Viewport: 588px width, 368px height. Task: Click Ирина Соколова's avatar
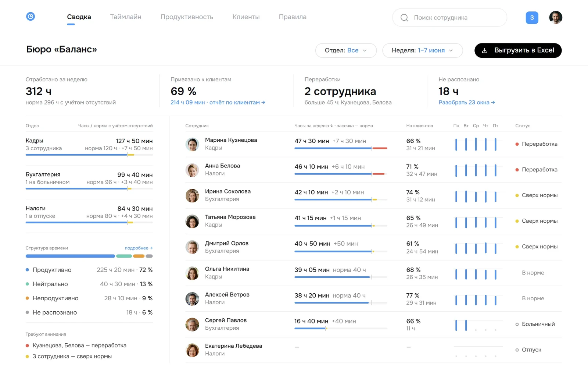(192, 196)
